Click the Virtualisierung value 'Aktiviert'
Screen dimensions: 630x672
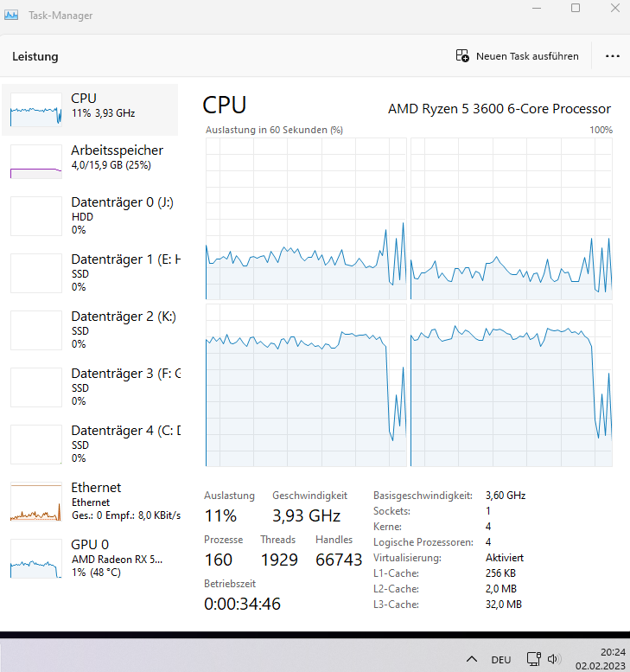505,558
